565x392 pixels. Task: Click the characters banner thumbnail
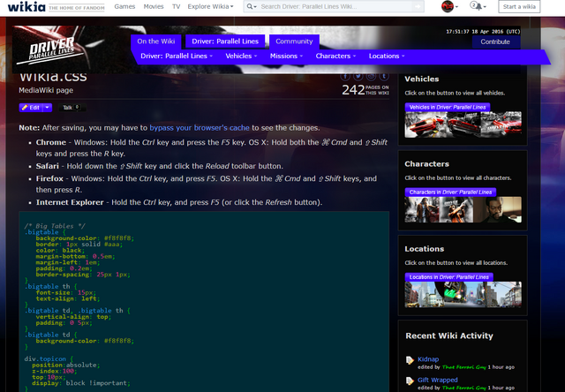pos(463,210)
